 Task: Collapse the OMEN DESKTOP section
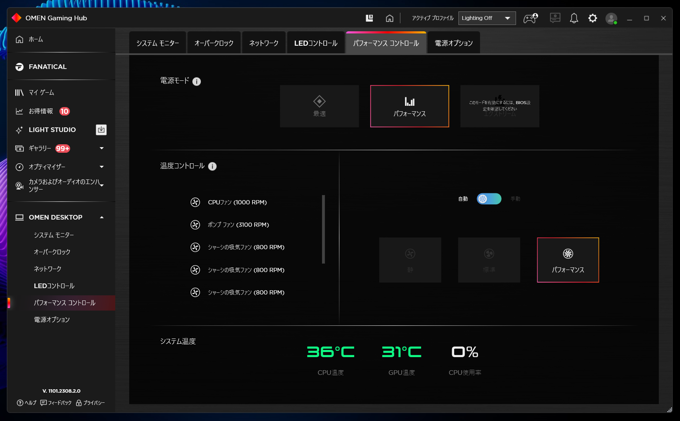[x=101, y=217]
